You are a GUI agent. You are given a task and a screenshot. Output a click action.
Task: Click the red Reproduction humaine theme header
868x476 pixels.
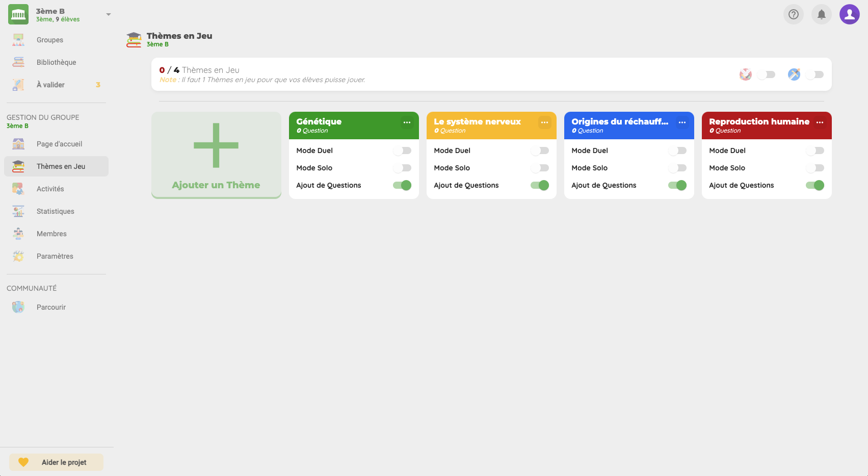pyautogui.click(x=758, y=125)
